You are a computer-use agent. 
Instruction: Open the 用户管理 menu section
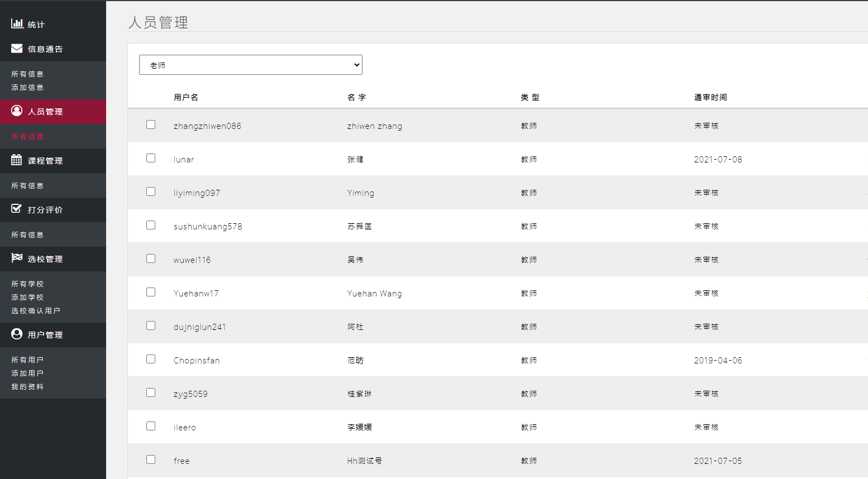53,335
